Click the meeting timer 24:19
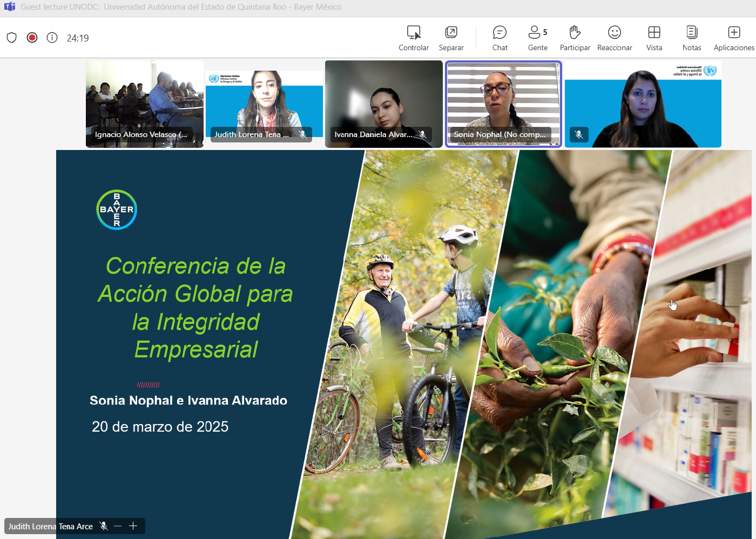756x539 pixels. click(x=78, y=38)
